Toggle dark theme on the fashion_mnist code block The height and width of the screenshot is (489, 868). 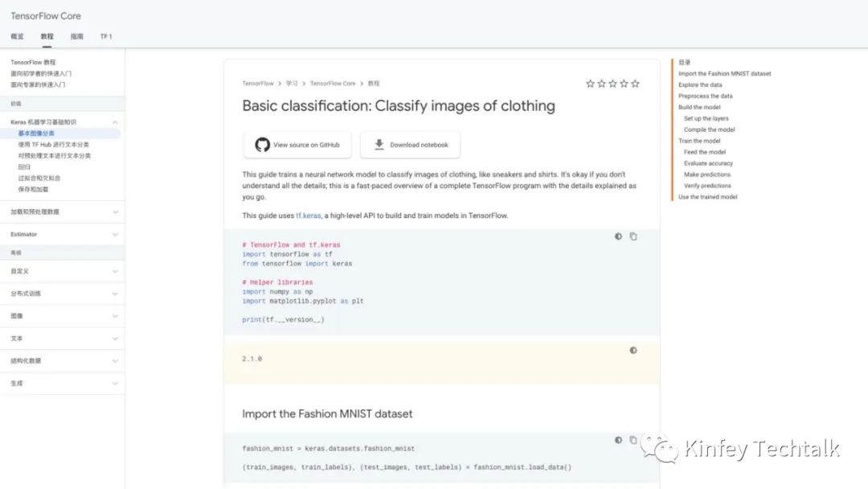pos(618,440)
